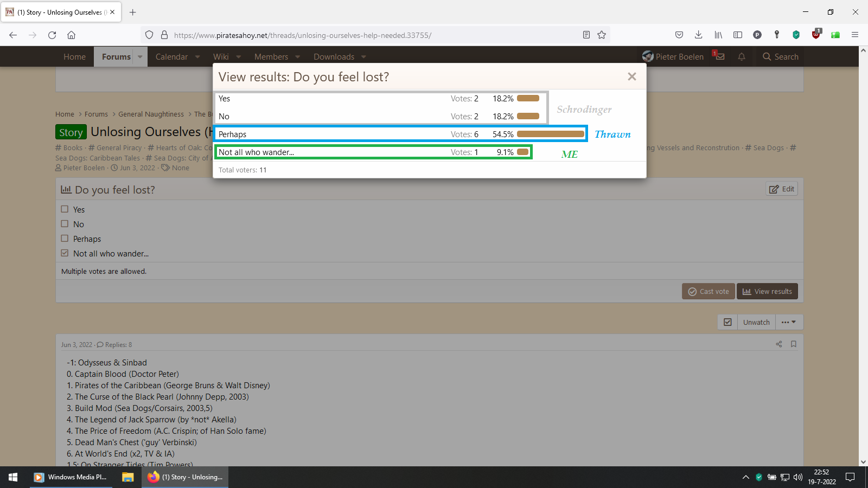This screenshot has width=868, height=488.
Task: Click Not all who wander result bar
Action: [523, 152]
